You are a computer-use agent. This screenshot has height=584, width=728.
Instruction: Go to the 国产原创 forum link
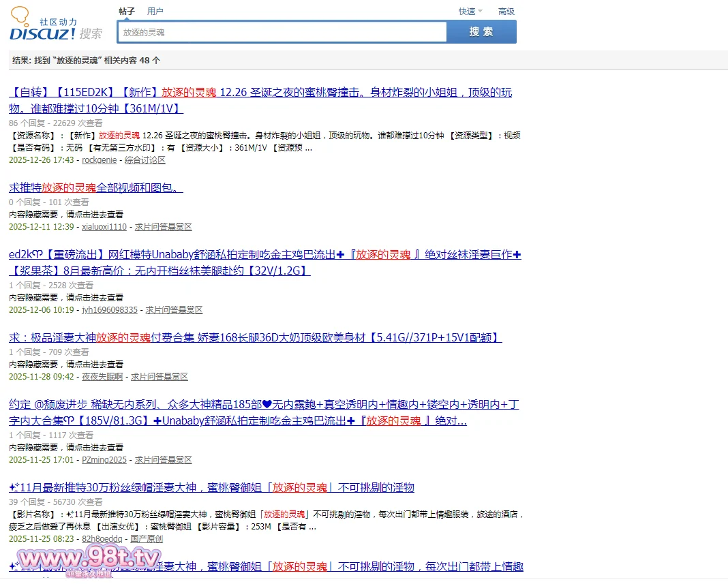pyautogui.click(x=147, y=539)
